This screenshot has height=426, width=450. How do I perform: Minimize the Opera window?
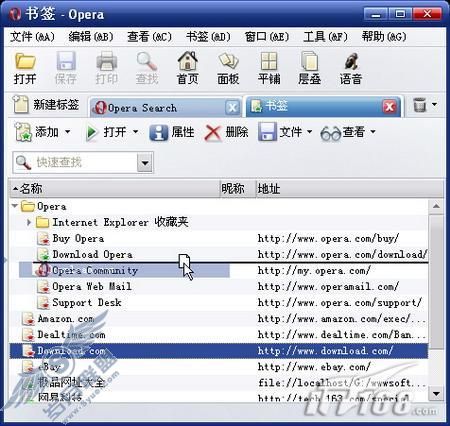point(376,14)
